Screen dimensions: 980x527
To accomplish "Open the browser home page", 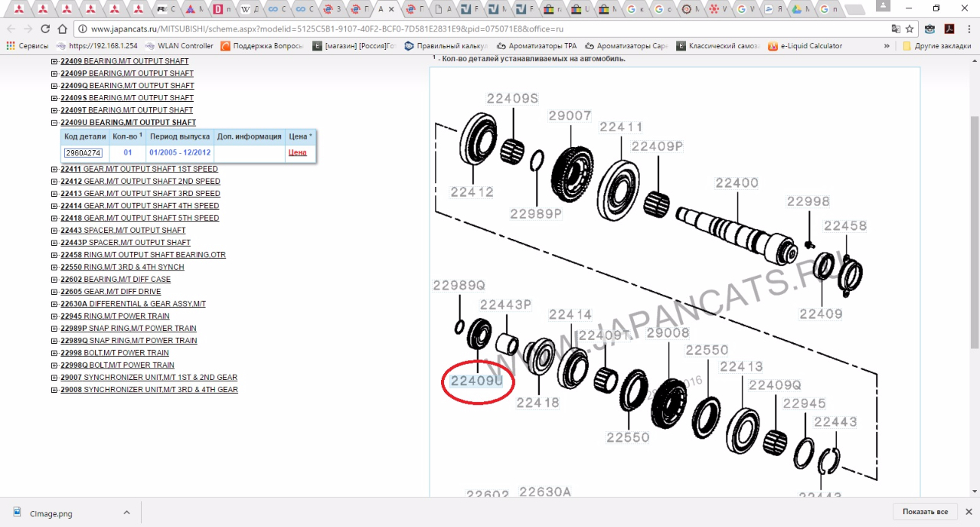I will (x=63, y=28).
